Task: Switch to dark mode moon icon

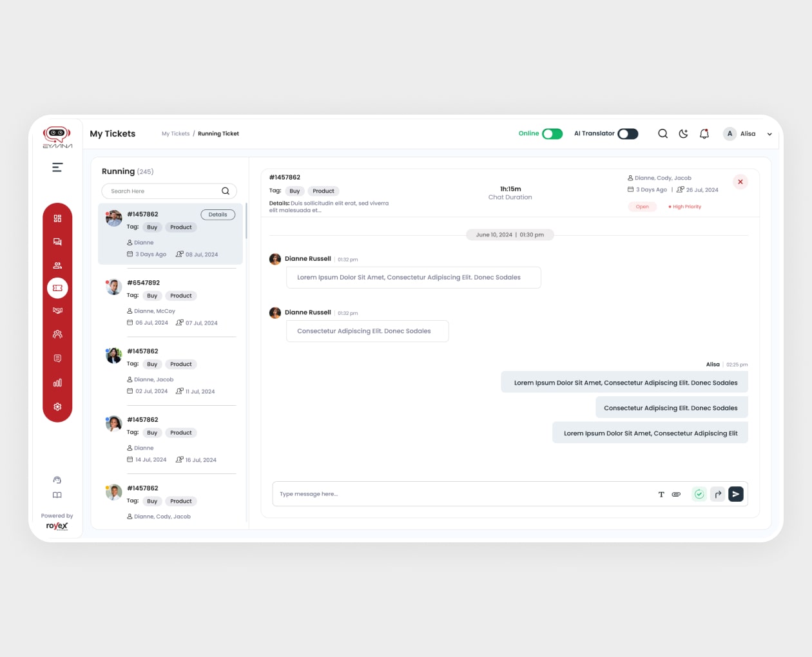Action: click(x=683, y=134)
